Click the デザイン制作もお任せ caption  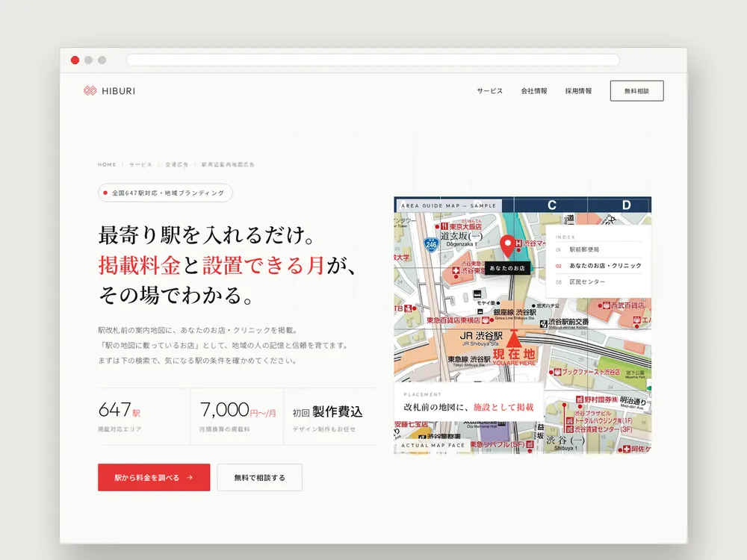click(x=324, y=429)
